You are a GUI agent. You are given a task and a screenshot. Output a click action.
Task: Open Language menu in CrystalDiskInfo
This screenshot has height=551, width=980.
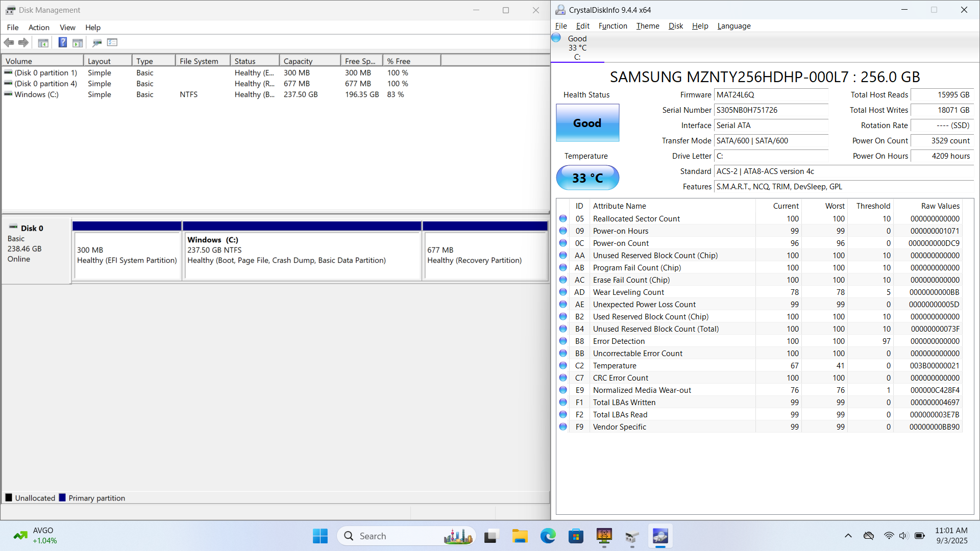(x=734, y=26)
